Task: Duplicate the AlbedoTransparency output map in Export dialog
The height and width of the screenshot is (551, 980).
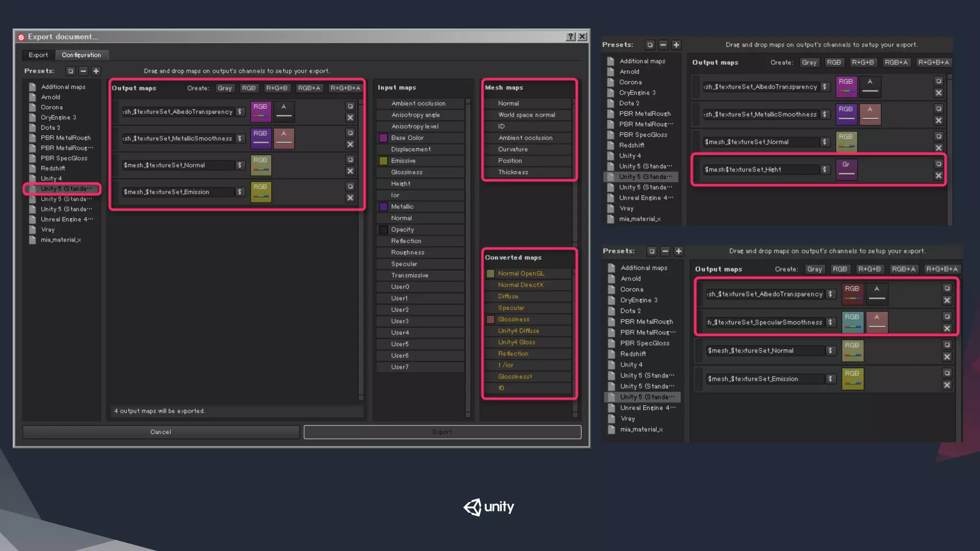Action: 350,106
